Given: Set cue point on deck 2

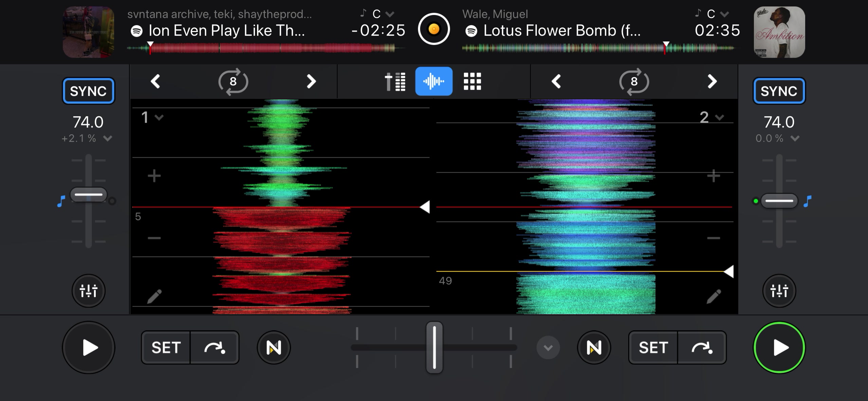Looking at the screenshot, I should tap(653, 348).
